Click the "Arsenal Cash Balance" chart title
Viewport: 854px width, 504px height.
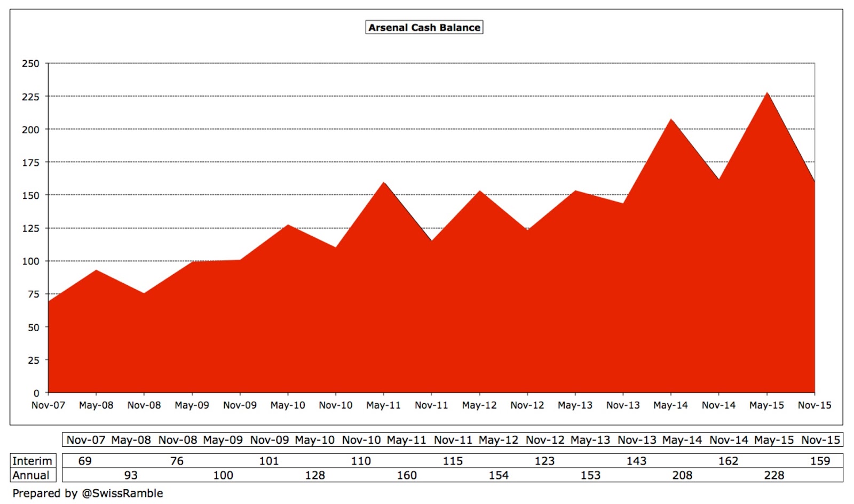tap(424, 27)
